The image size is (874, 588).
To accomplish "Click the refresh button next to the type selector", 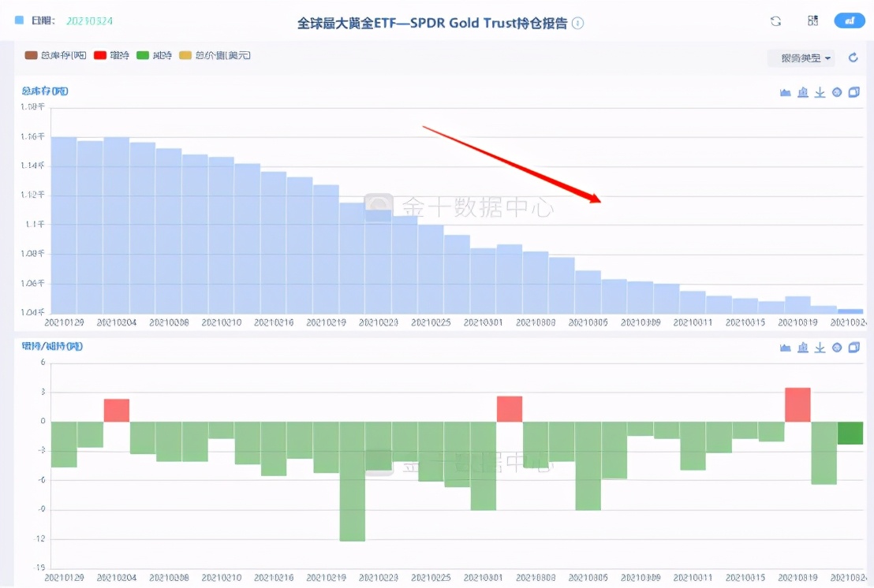I will (x=853, y=58).
